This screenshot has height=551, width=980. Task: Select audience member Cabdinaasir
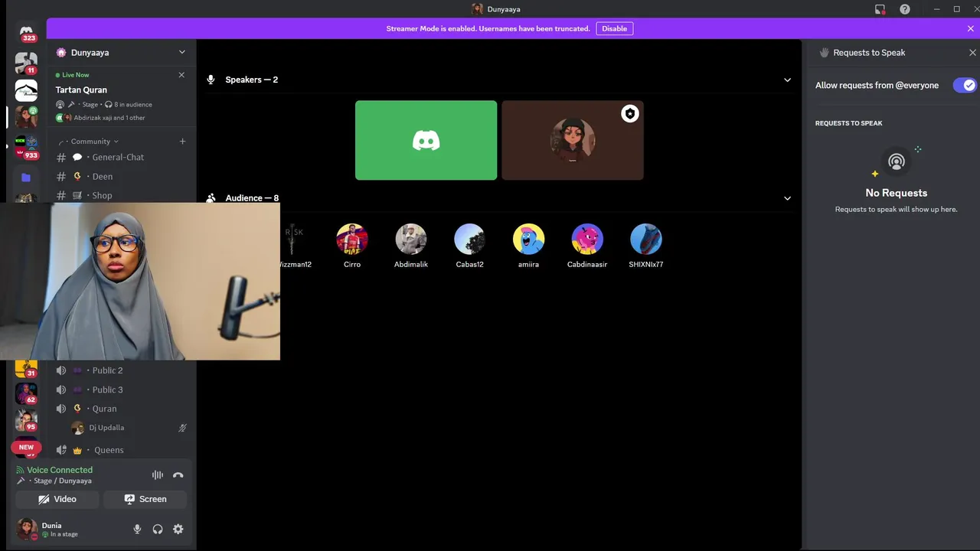coord(587,246)
